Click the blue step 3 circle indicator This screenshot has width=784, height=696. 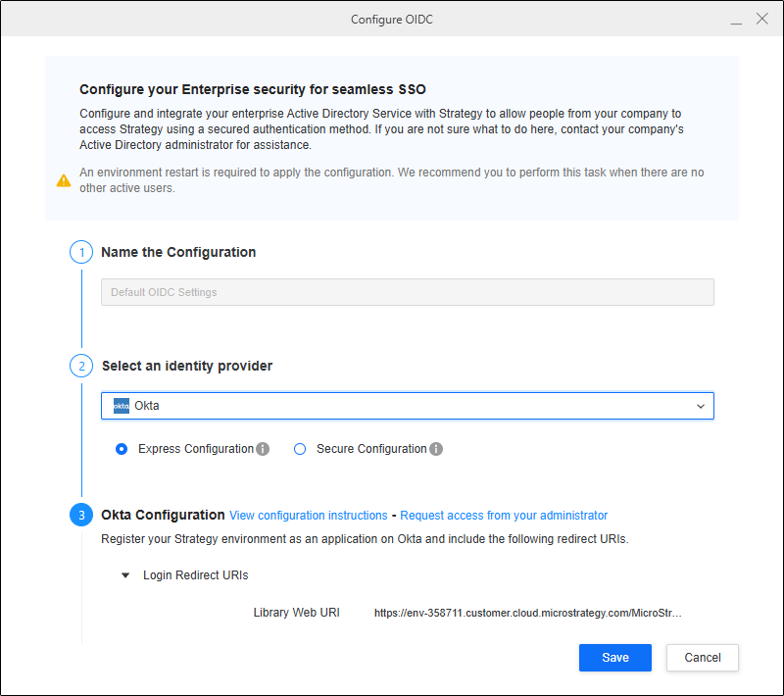tap(80, 516)
